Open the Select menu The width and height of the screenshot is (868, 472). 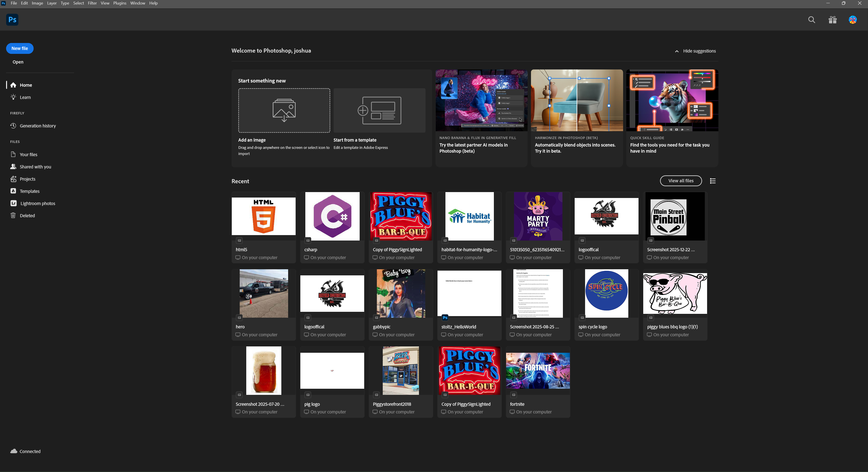coord(79,3)
